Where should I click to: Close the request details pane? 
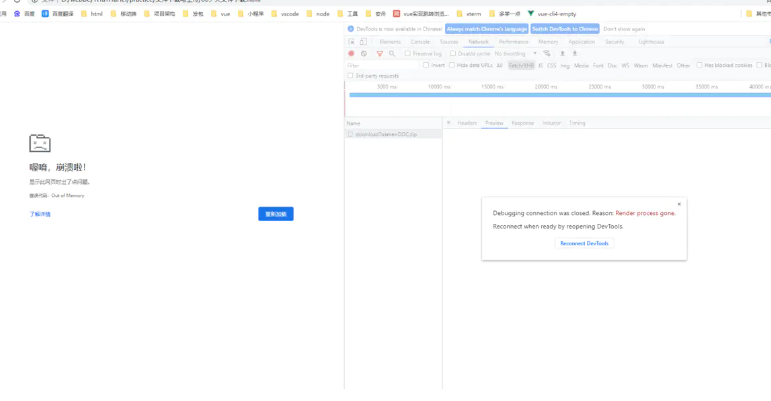point(448,123)
